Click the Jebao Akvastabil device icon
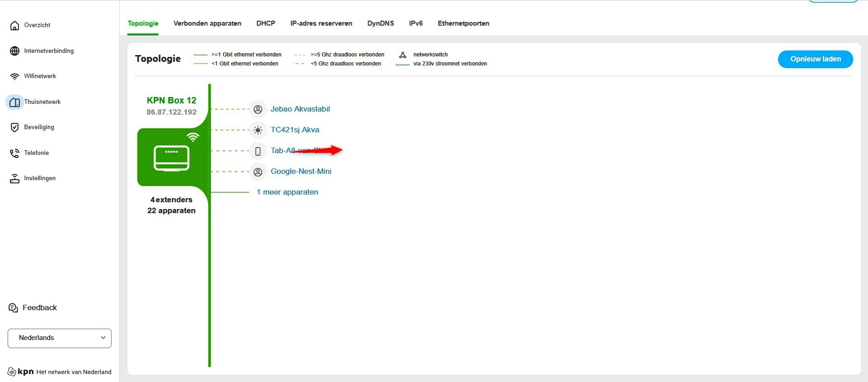The height and width of the screenshot is (382, 868). (258, 109)
